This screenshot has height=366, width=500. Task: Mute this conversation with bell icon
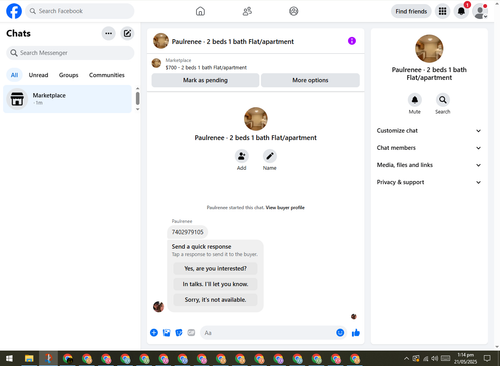click(x=415, y=100)
